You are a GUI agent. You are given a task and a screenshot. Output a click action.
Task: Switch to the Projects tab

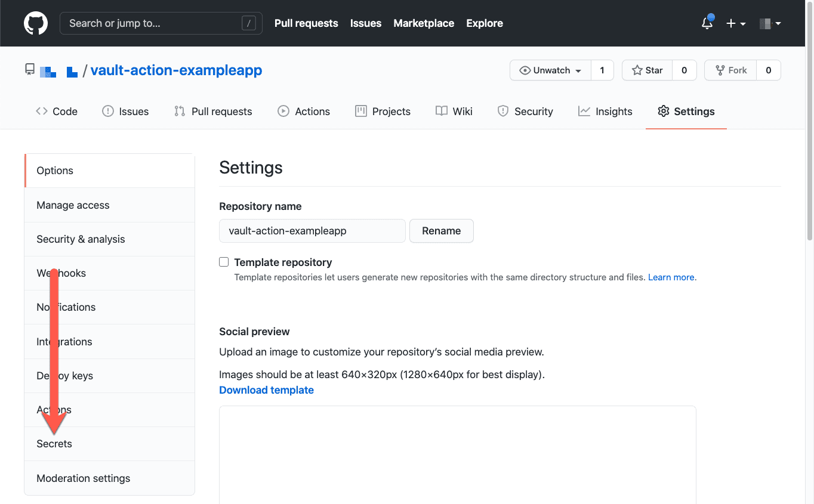point(383,112)
